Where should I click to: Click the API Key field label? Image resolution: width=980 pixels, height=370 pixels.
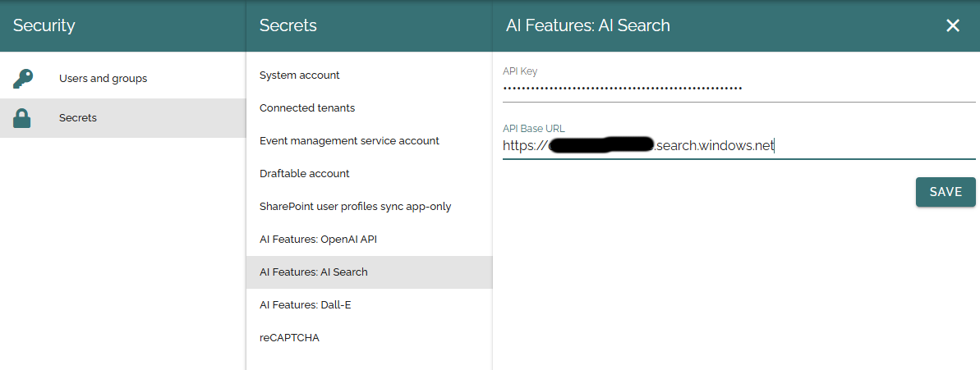click(x=520, y=71)
